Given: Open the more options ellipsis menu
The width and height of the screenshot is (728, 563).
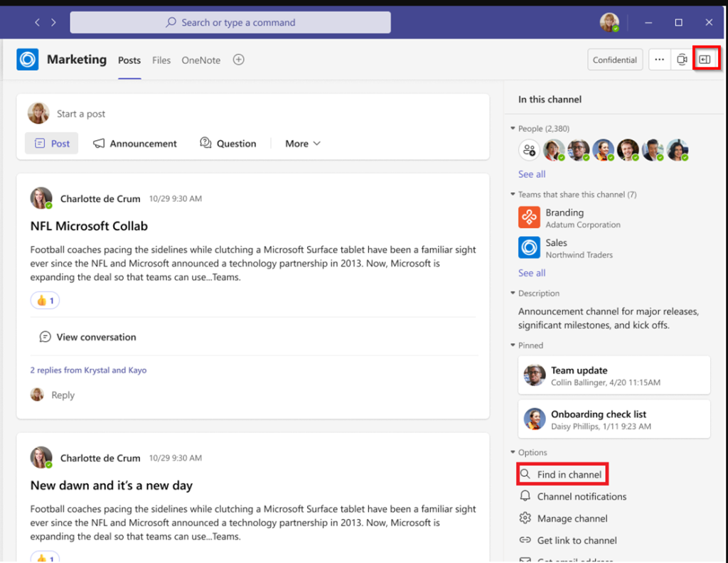Looking at the screenshot, I should coord(659,60).
